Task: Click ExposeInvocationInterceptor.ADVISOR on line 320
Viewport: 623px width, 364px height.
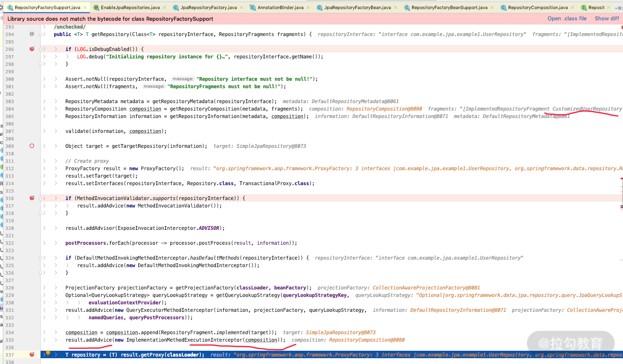Action: 169,228
